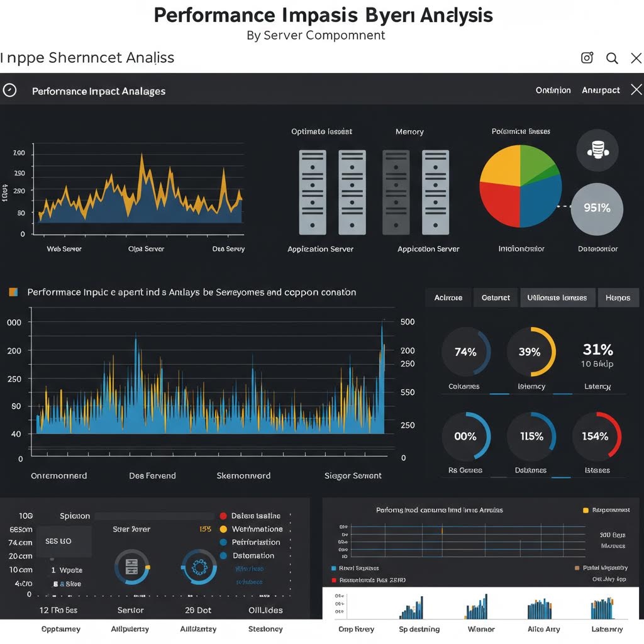Click the server ring icon above Senlor
Viewport: 644px width, 644px height.
click(131, 567)
